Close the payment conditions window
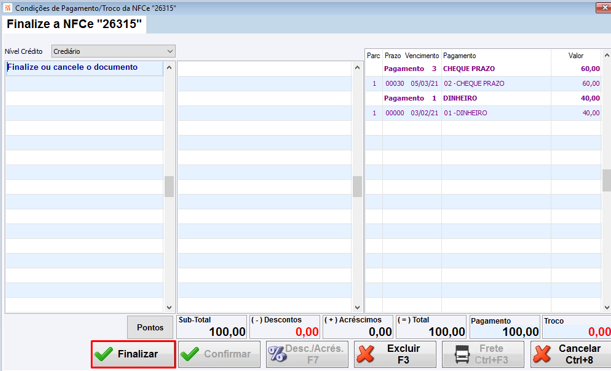The height and width of the screenshot is (371, 611). pos(604,7)
